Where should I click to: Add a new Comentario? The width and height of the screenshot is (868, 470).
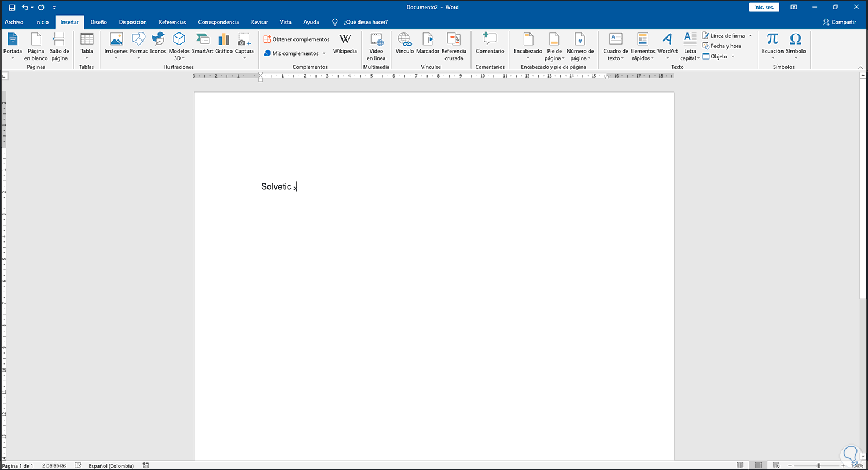click(490, 45)
